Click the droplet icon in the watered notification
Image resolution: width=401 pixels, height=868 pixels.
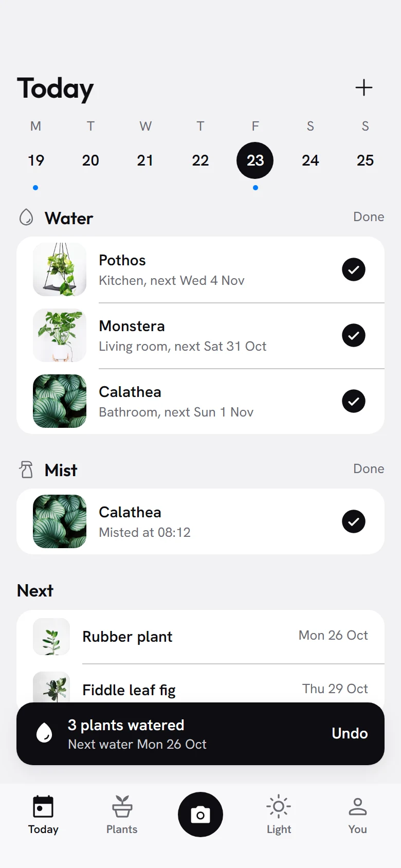pos(44,733)
